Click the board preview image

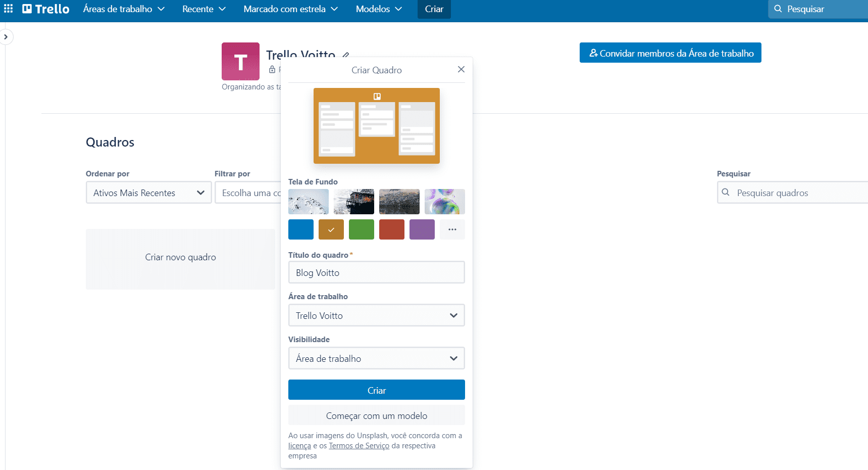tap(377, 126)
